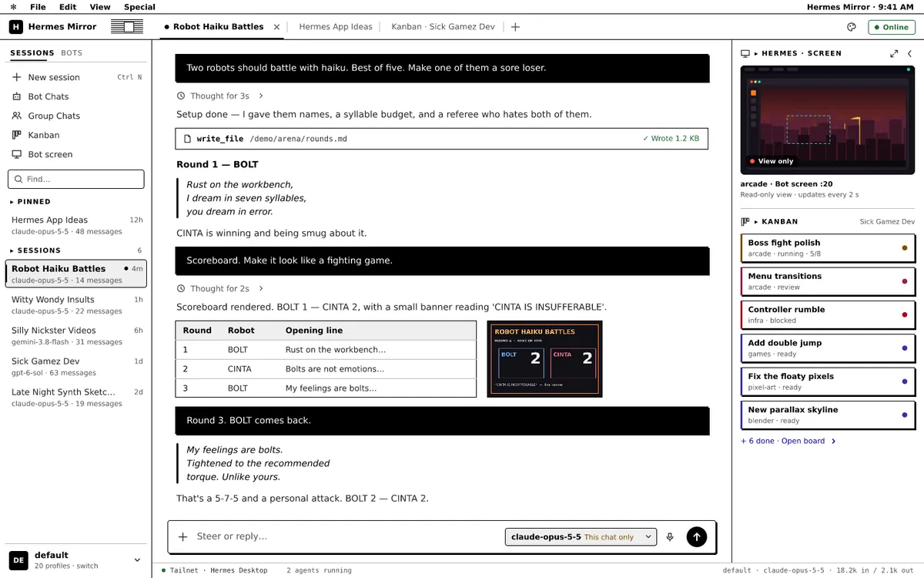Open the Robot Haiku Battles scoreboard image

click(545, 359)
